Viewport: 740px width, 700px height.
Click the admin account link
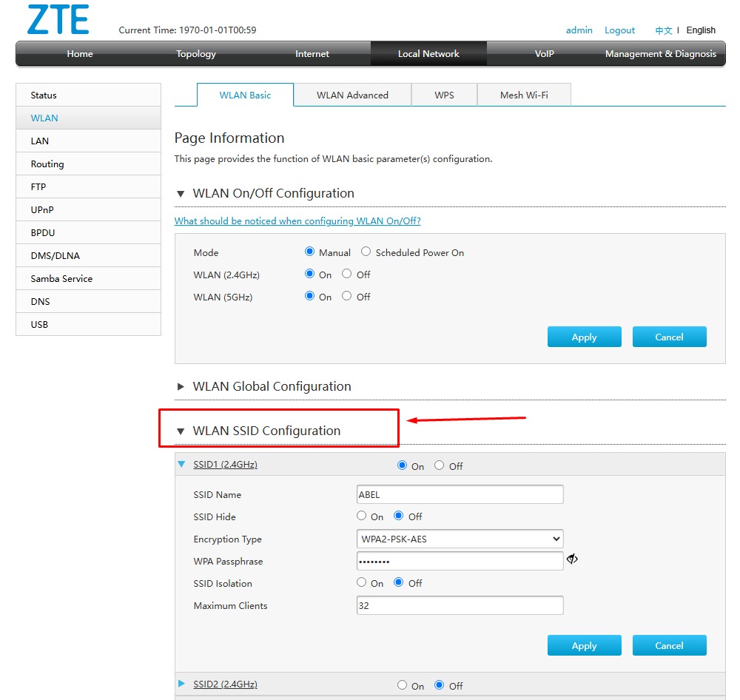579,30
